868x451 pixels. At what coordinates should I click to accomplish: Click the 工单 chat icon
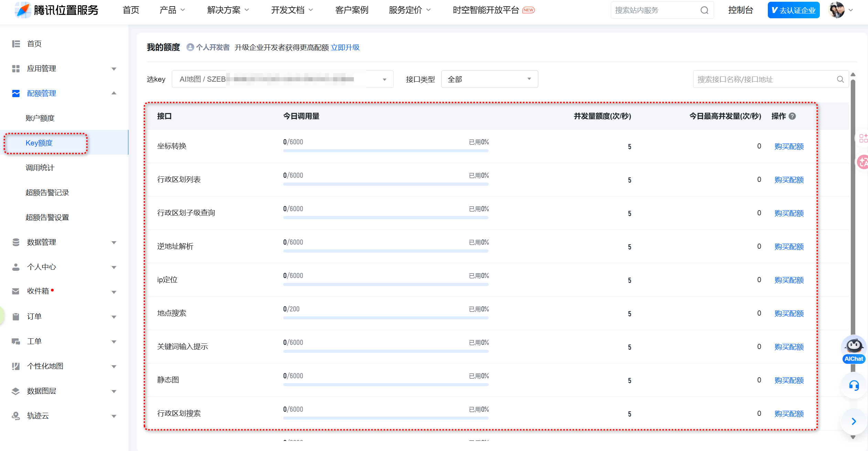pyautogui.click(x=16, y=341)
